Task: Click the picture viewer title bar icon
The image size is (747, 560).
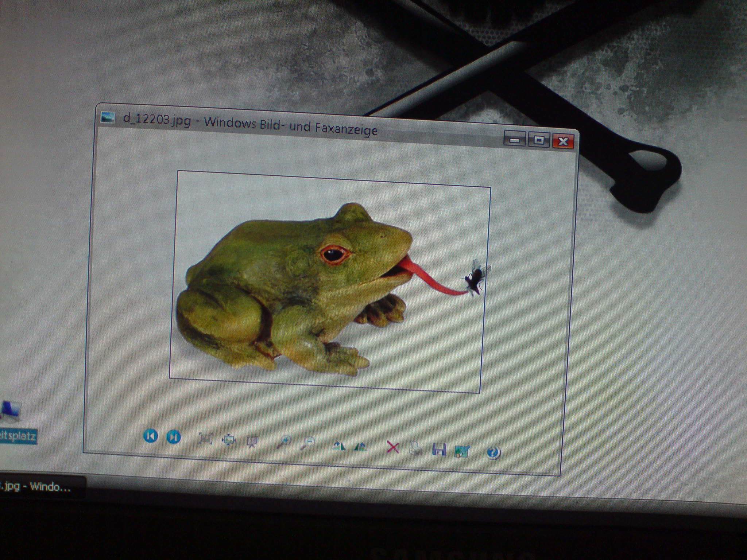Action: pos(108,117)
